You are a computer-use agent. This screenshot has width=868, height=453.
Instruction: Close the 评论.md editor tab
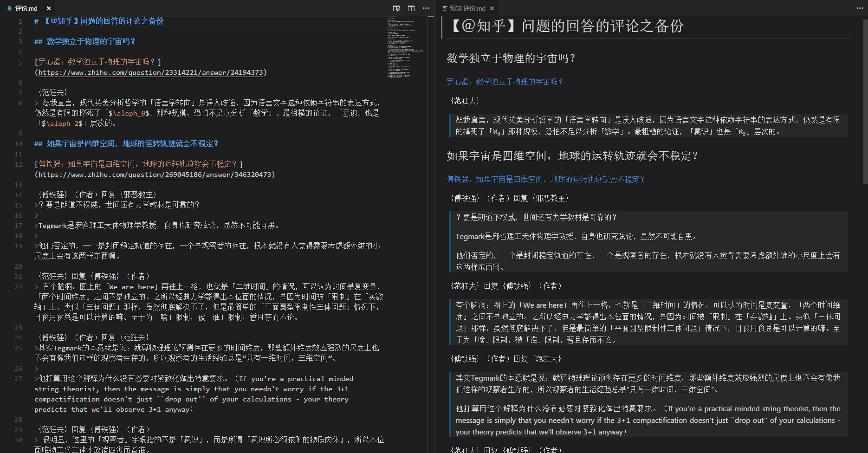click(49, 8)
